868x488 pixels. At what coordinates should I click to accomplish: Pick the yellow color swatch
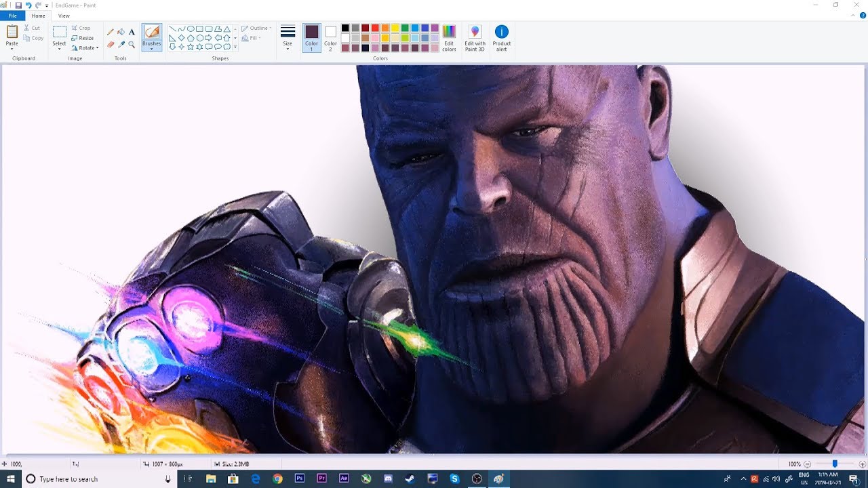[395, 28]
